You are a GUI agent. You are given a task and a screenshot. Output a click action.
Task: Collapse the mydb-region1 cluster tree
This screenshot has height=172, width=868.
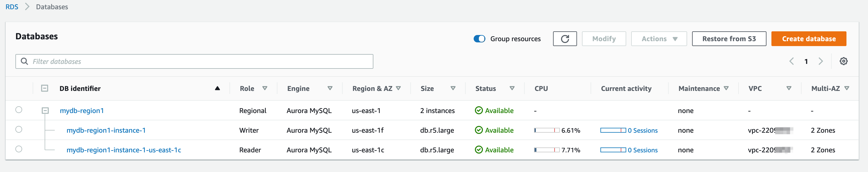[x=45, y=111]
